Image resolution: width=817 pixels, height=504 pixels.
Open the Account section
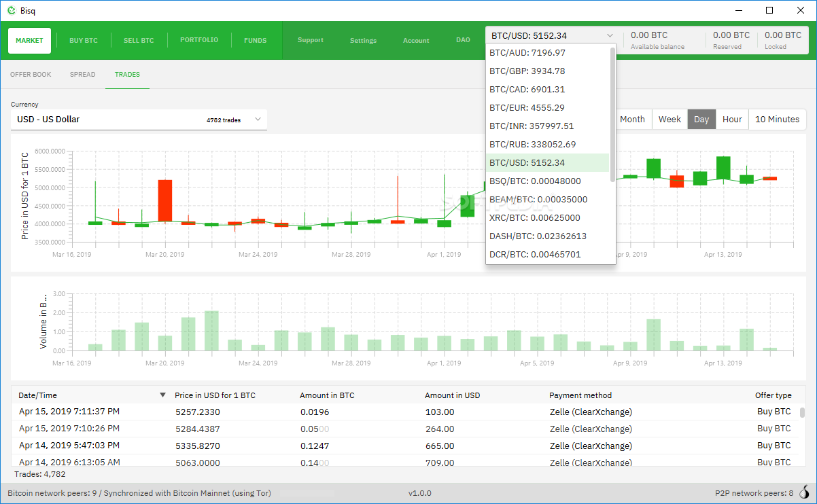(416, 41)
